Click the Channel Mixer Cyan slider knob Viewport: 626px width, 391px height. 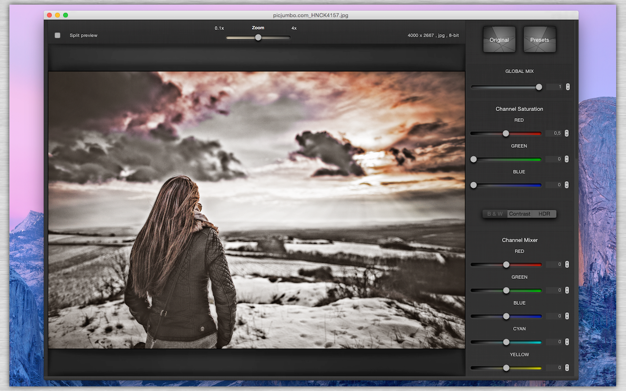click(x=506, y=342)
